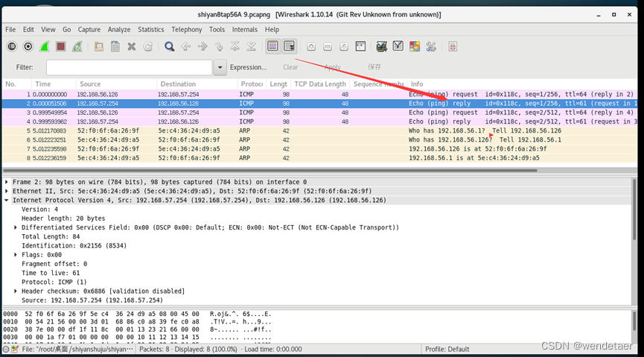Click the filter Clear button
Viewport: 644px width, 357px height.
click(290, 67)
